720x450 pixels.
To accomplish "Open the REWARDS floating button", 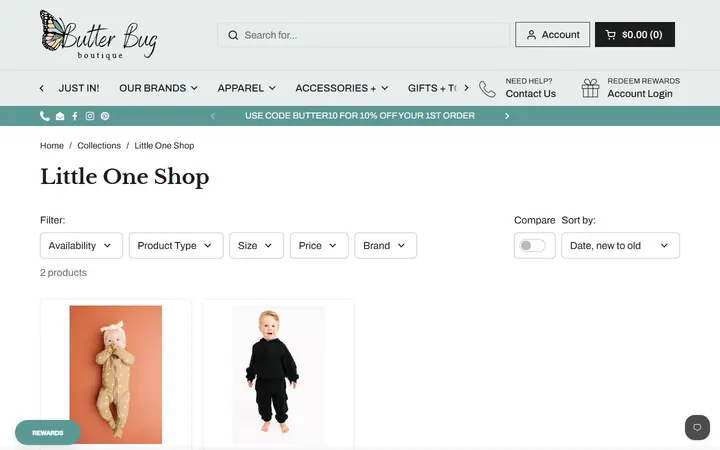I will point(48,433).
